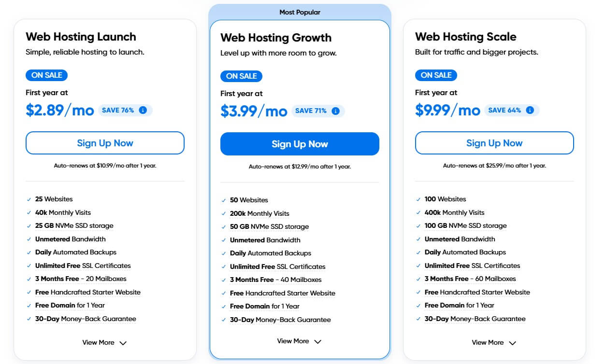Expand View More under Web Hosting Growth
Viewport: 606px width, 364px height.
pos(299,341)
